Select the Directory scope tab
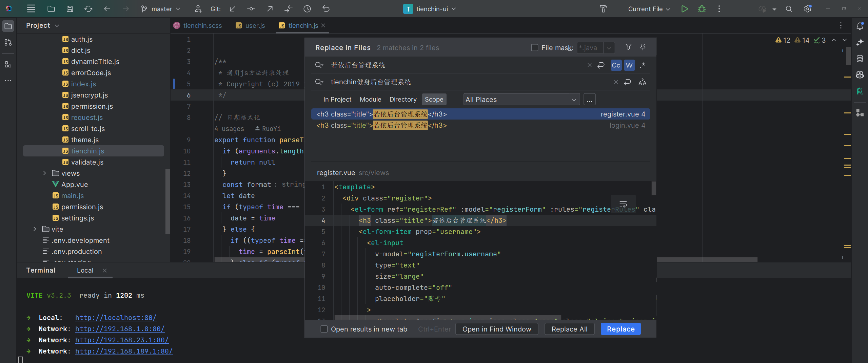 (x=403, y=100)
